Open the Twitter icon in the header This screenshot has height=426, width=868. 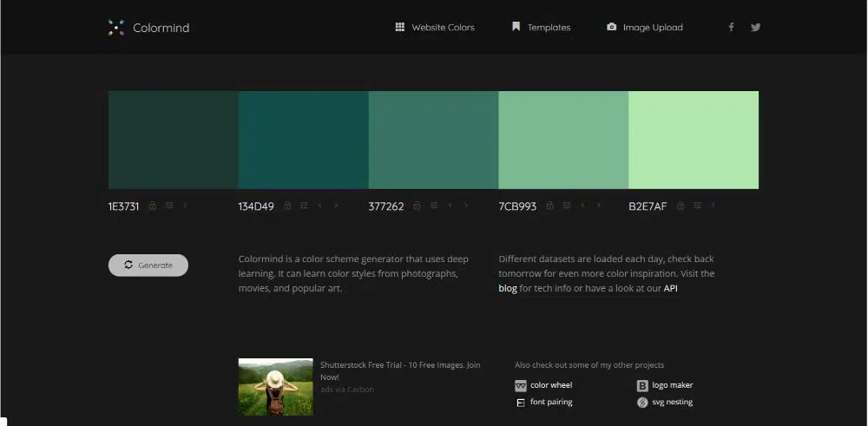coord(755,27)
